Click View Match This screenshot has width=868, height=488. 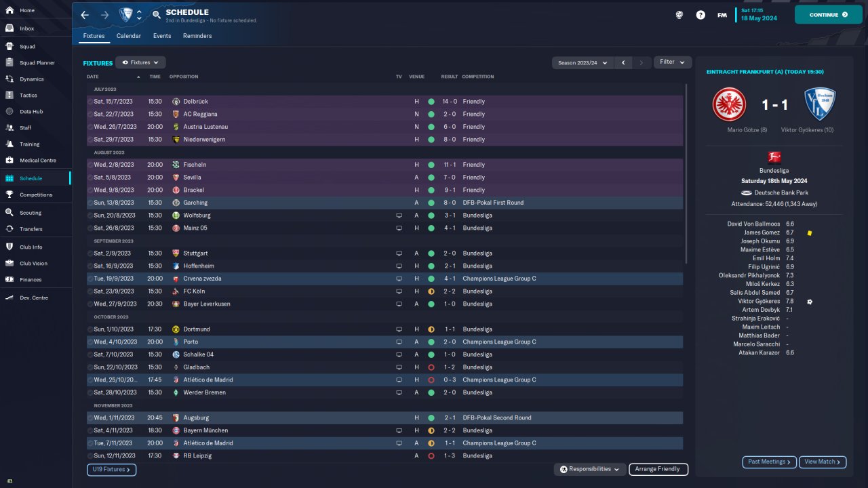pos(823,462)
